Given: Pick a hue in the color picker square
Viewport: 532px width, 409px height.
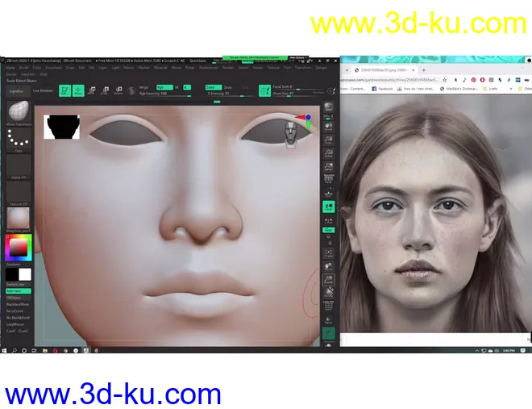Looking at the screenshot, I should [x=19, y=248].
